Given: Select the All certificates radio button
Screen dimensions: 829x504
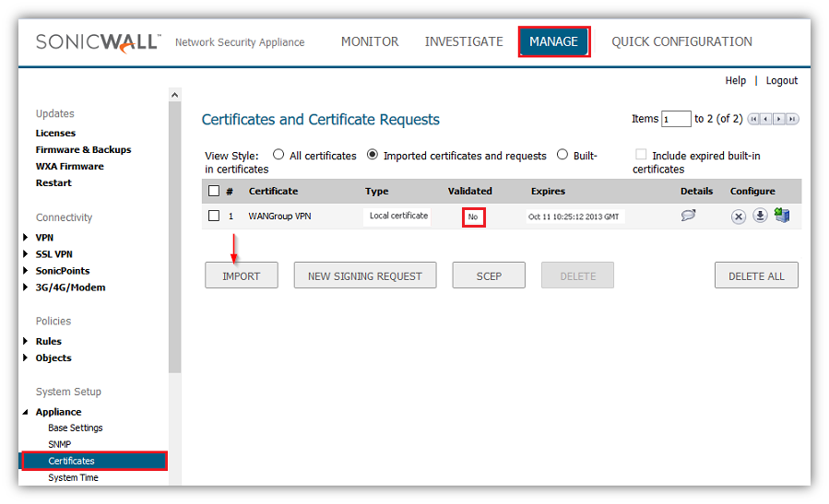Looking at the screenshot, I should 278,155.
